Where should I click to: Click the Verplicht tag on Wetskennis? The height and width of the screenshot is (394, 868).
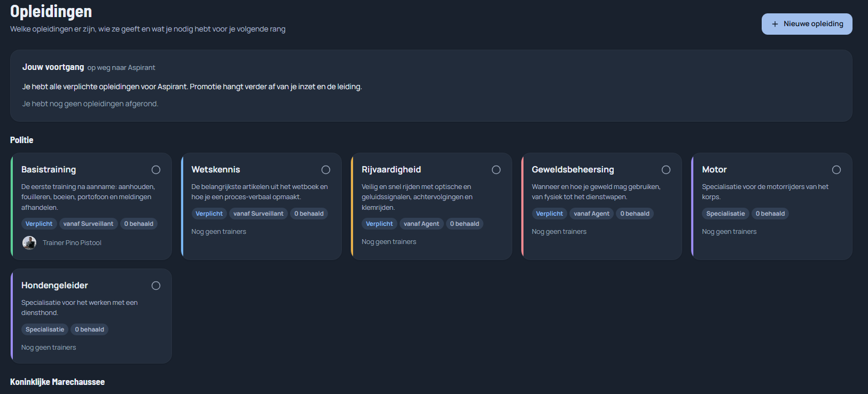coord(209,214)
